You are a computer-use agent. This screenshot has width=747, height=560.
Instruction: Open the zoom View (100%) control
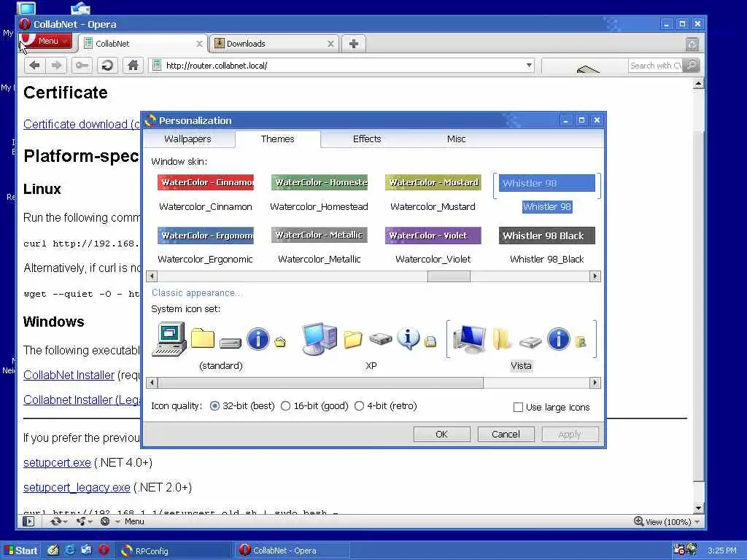pos(667,522)
